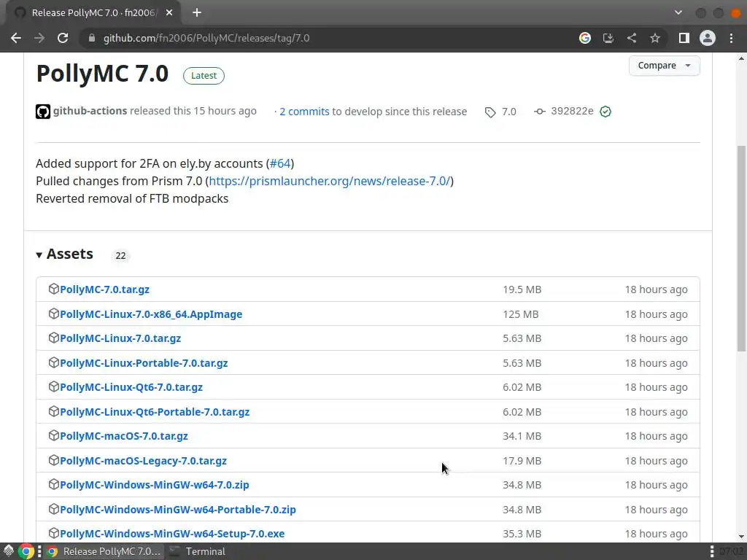Open the 7.0 tag link

(x=508, y=112)
